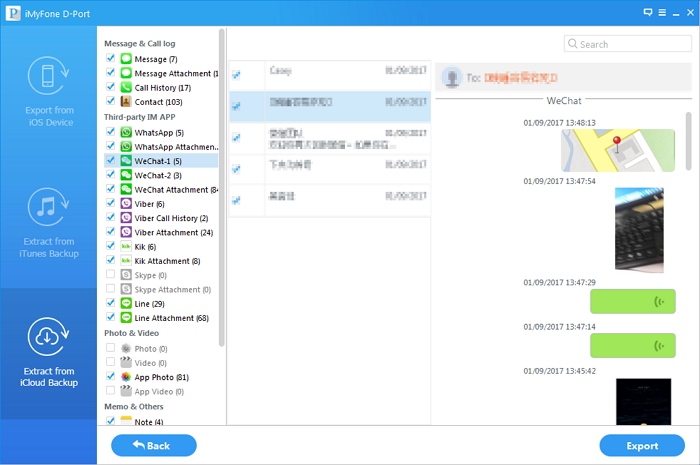Uncheck the WeChat-2 (3) checkbox
Screen dimensions: 700x465
[110, 175]
